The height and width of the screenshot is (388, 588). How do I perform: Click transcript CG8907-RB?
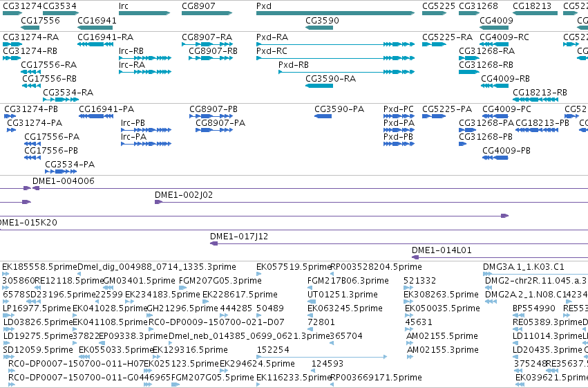(x=211, y=58)
